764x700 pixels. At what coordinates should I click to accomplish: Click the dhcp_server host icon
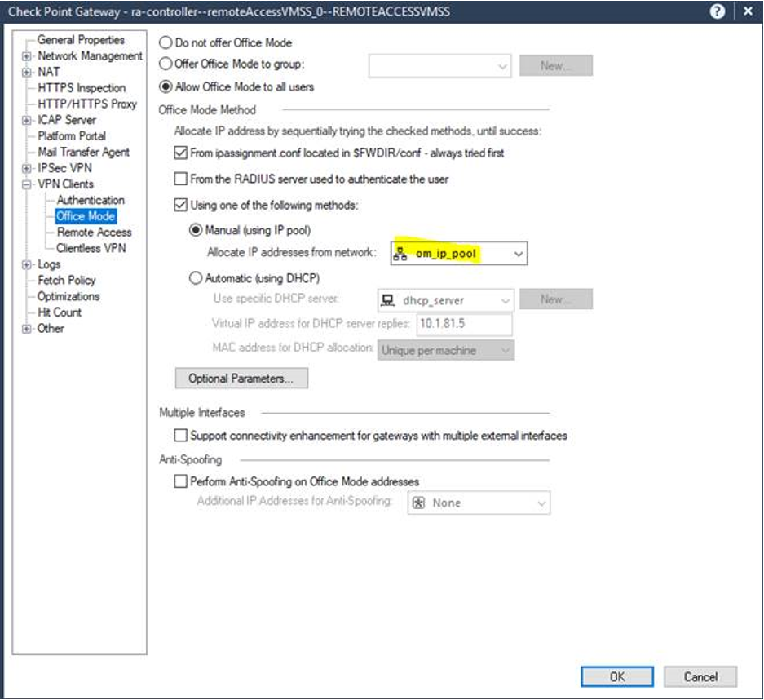click(x=388, y=300)
